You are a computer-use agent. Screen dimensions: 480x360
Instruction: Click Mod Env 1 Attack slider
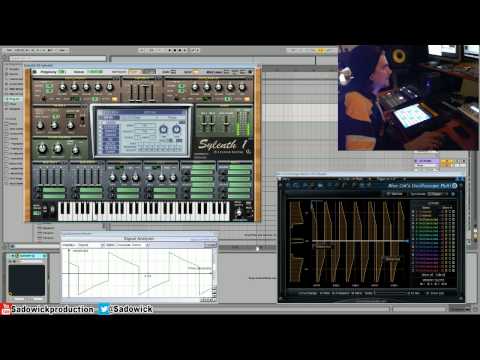[40, 176]
